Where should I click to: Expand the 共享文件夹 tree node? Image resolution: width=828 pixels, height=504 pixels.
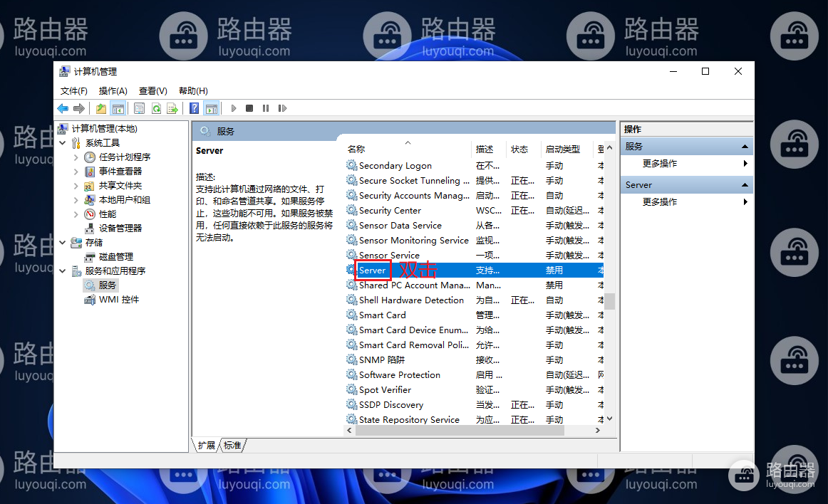click(76, 186)
